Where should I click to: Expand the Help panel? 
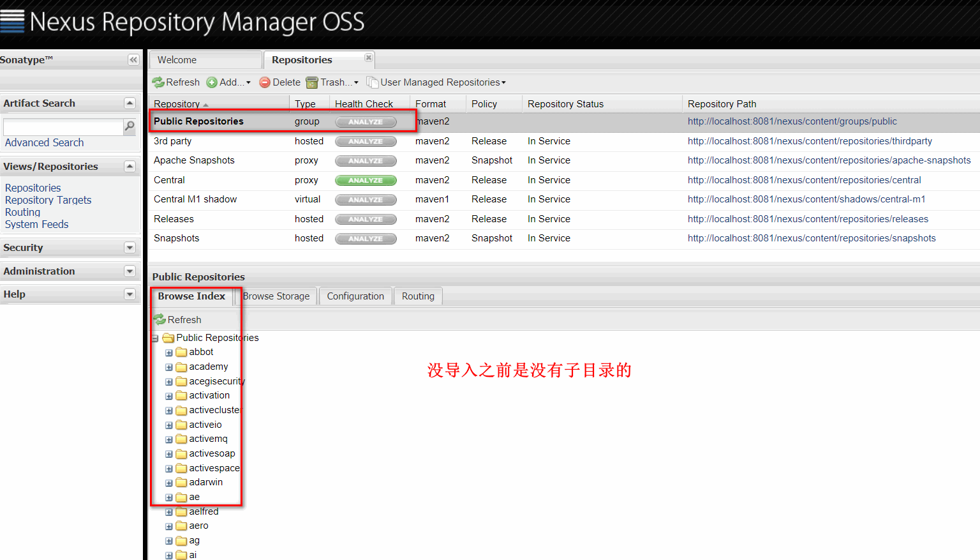pos(130,294)
